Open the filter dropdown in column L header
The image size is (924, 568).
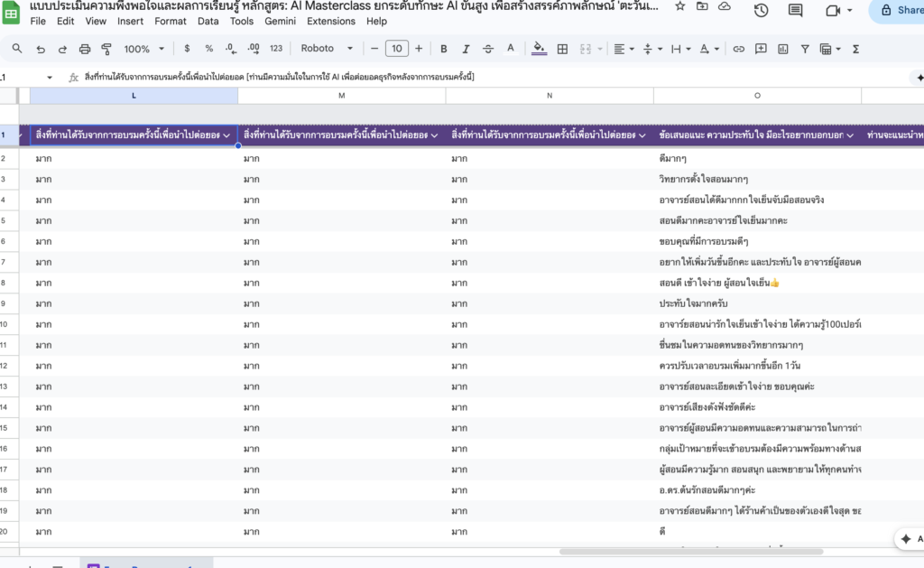pyautogui.click(x=227, y=135)
